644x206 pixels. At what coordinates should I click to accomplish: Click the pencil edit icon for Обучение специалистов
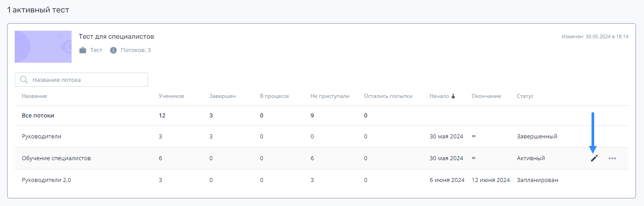coord(594,158)
